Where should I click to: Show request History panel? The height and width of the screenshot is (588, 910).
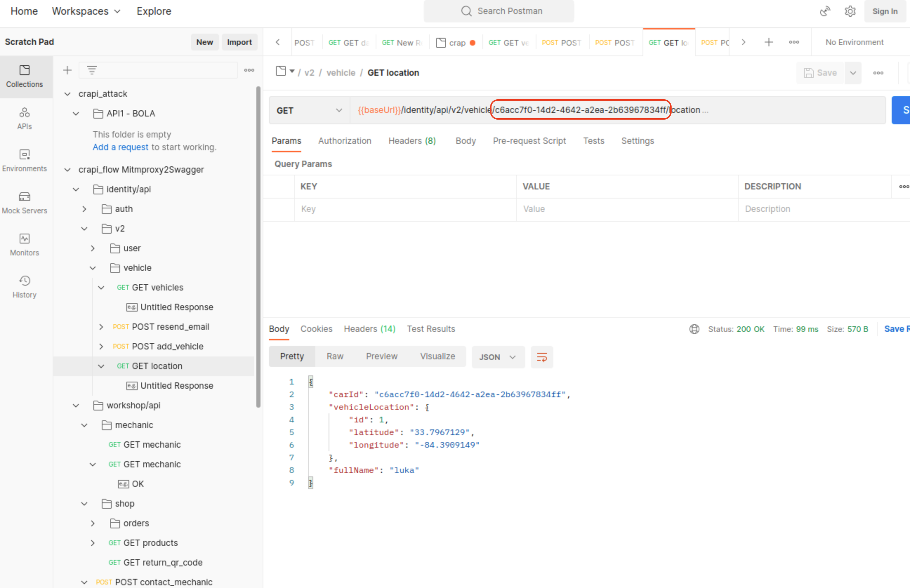[x=25, y=286]
